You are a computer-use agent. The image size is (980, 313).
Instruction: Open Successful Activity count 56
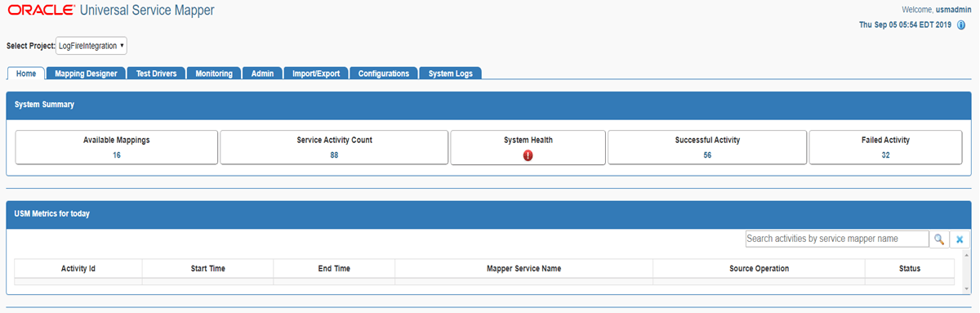[707, 155]
